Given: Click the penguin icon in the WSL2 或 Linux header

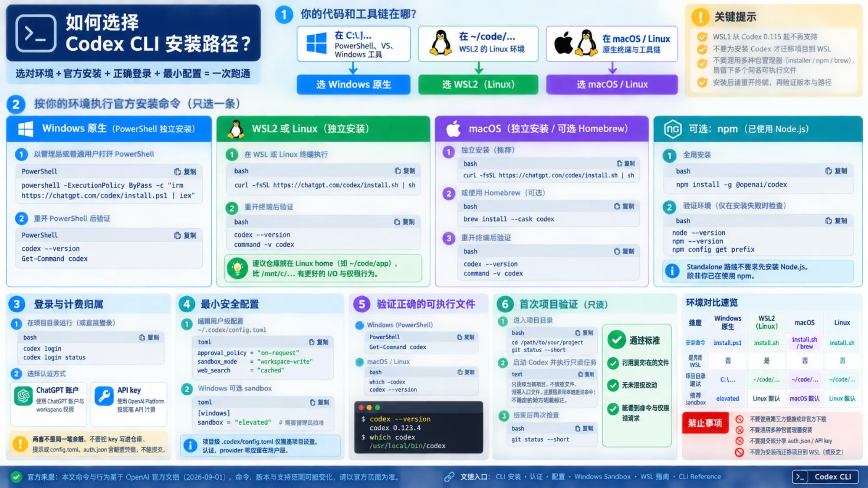Looking at the screenshot, I should pos(236,129).
